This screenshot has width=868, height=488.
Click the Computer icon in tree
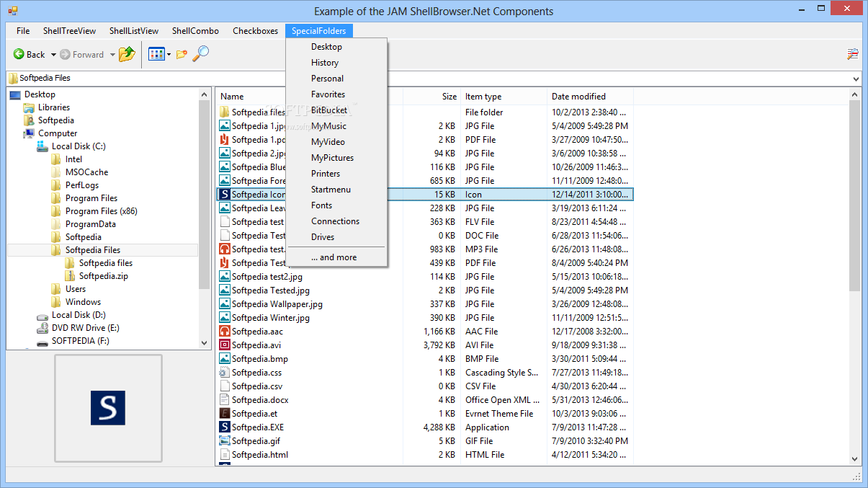point(29,133)
